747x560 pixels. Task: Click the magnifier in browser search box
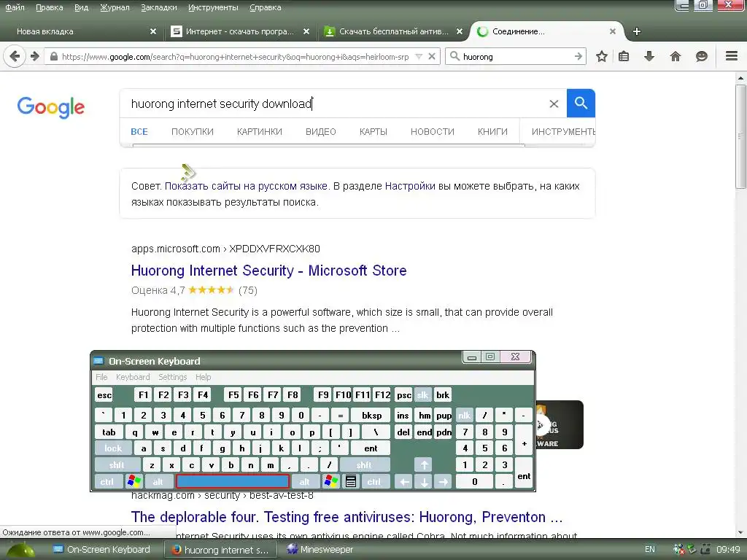[454, 56]
